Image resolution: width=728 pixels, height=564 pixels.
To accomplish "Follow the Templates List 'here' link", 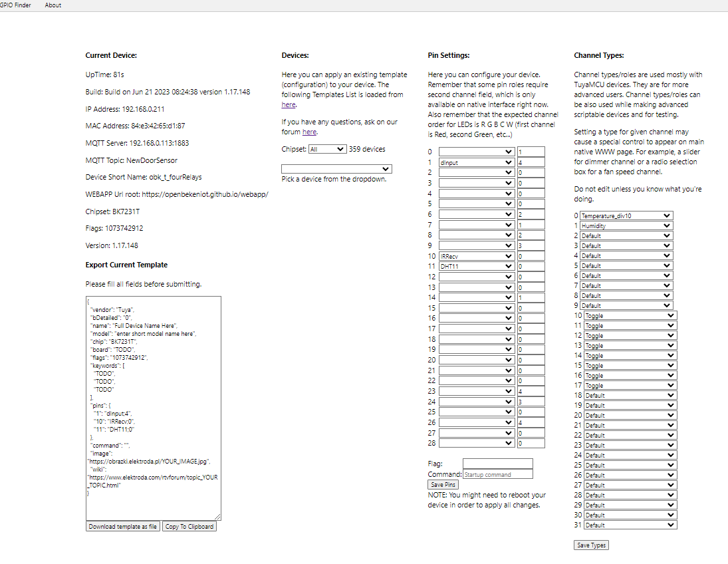I will [x=289, y=104].
